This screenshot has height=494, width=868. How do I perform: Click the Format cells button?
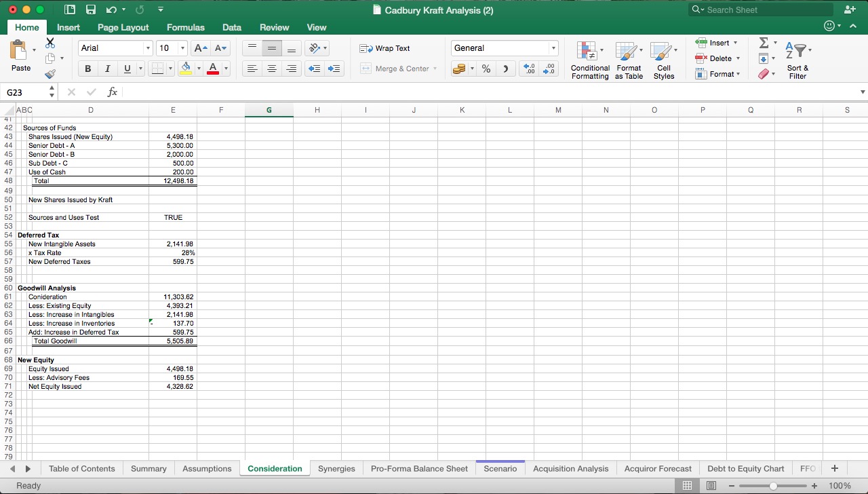[x=717, y=74]
